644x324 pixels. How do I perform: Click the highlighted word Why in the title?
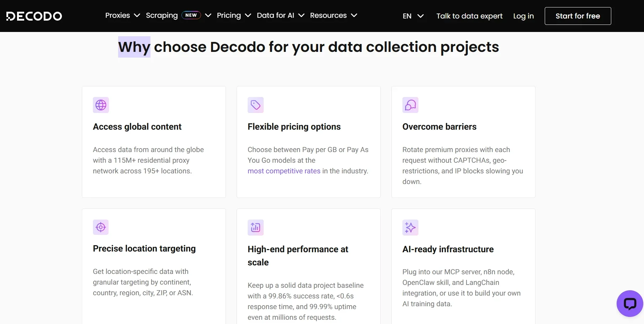tap(134, 47)
